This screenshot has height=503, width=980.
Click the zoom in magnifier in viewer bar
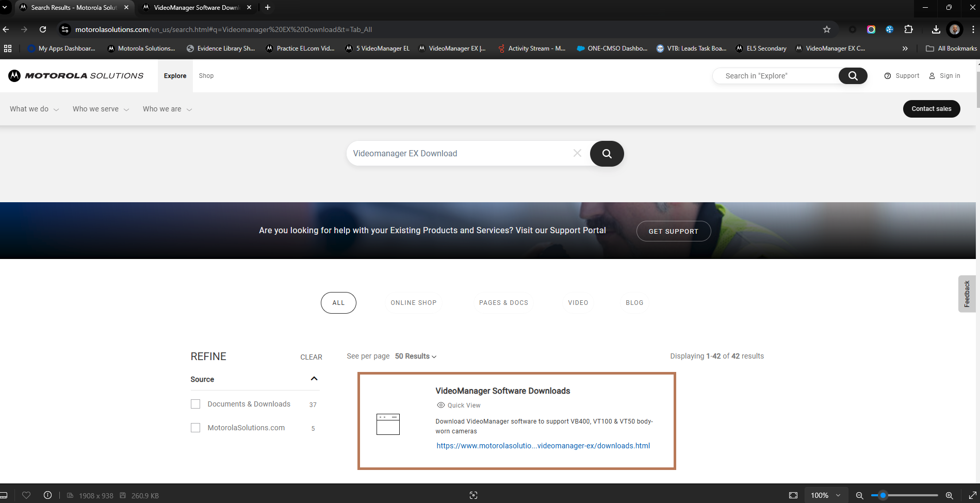point(949,495)
